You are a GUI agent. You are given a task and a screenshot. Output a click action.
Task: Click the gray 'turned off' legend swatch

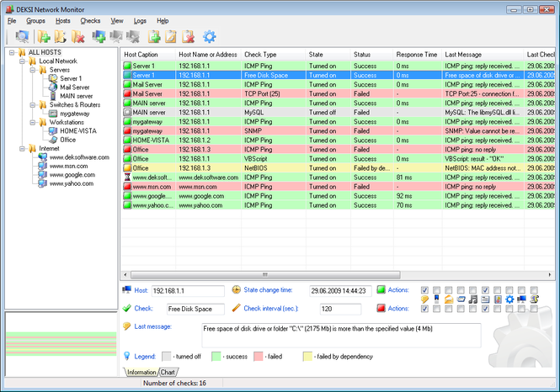(167, 357)
